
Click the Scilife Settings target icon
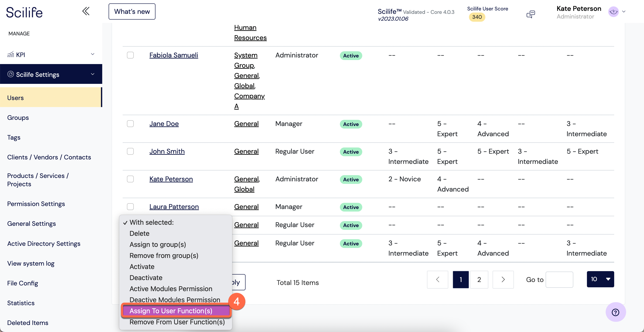coord(10,74)
